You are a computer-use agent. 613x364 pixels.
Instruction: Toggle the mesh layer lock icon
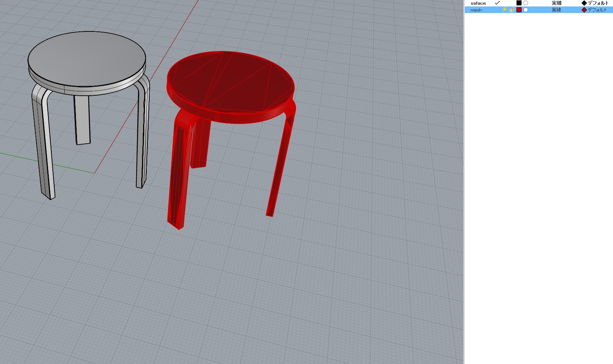point(512,10)
